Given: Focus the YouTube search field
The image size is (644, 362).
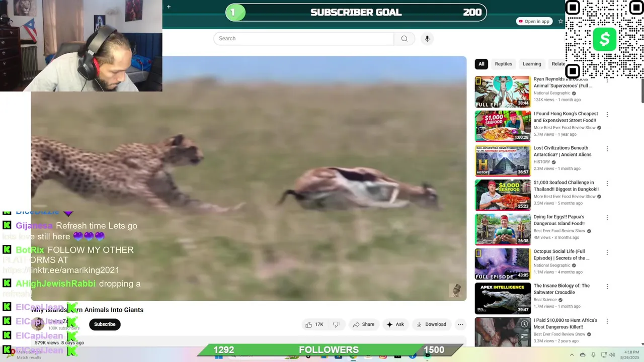Looking at the screenshot, I should 303,39.
